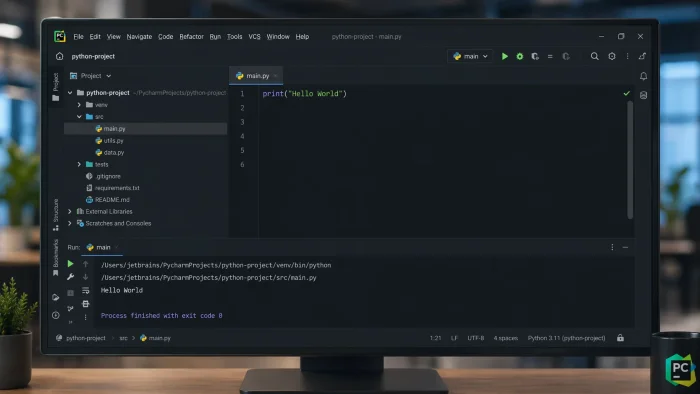Click LF line separator in status bar
The width and height of the screenshot is (700, 394).
coord(454,338)
